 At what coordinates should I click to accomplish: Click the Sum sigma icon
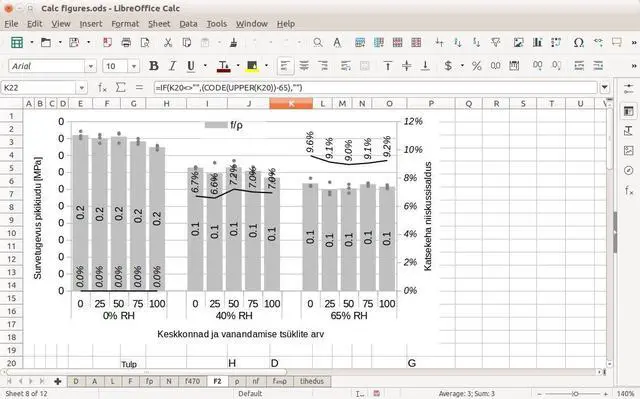tap(121, 87)
